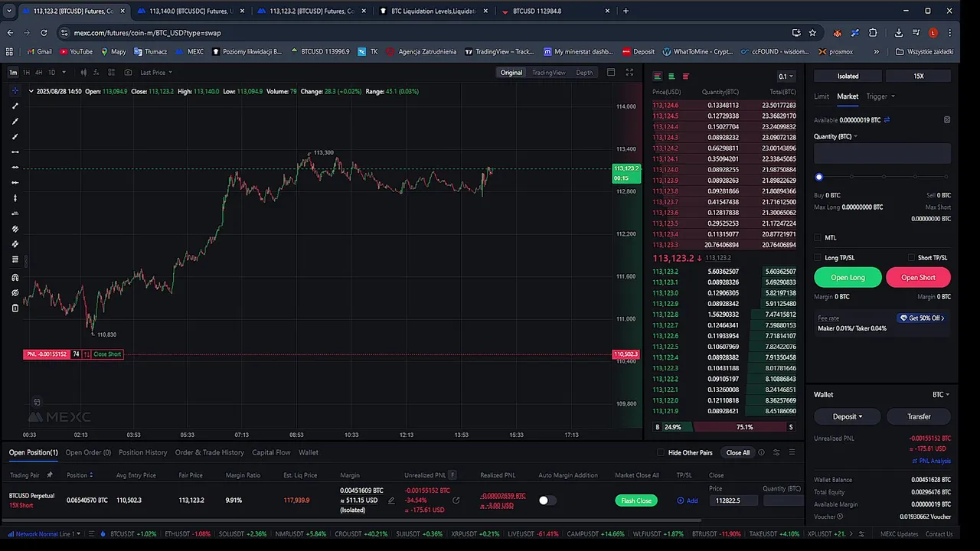Open the Position History tab

[143, 452]
